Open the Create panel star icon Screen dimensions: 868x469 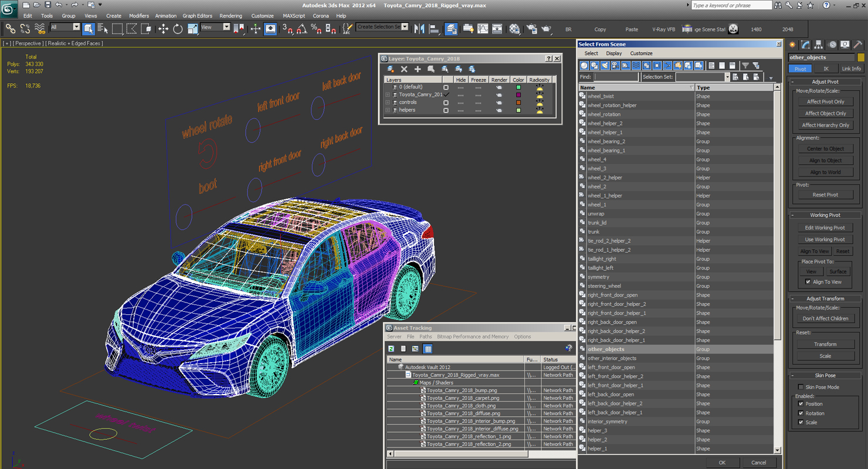[x=792, y=45]
